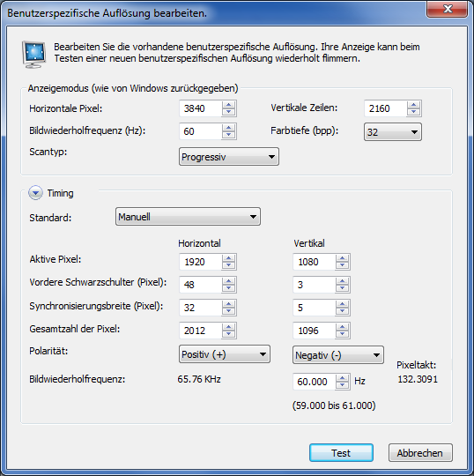Increase horizontal Aktive Pixel with up arrow
Screen dimensions: 474x476
228,258
